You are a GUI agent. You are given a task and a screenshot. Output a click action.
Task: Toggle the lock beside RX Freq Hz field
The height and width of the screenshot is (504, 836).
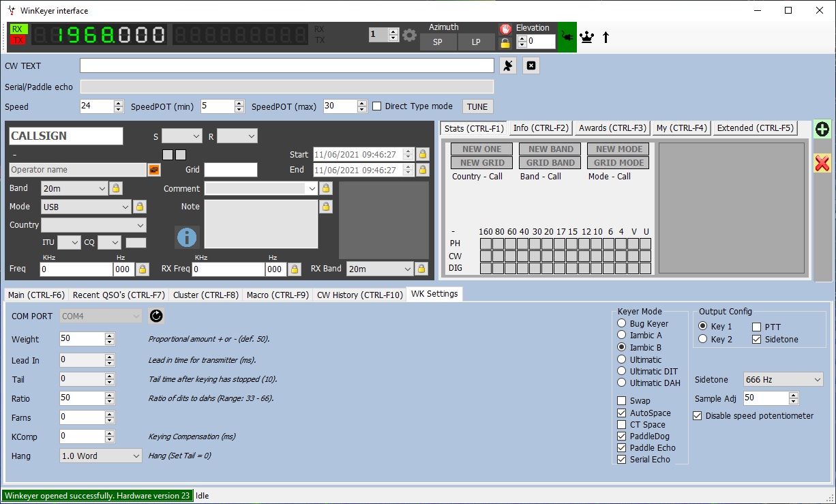[295, 269]
